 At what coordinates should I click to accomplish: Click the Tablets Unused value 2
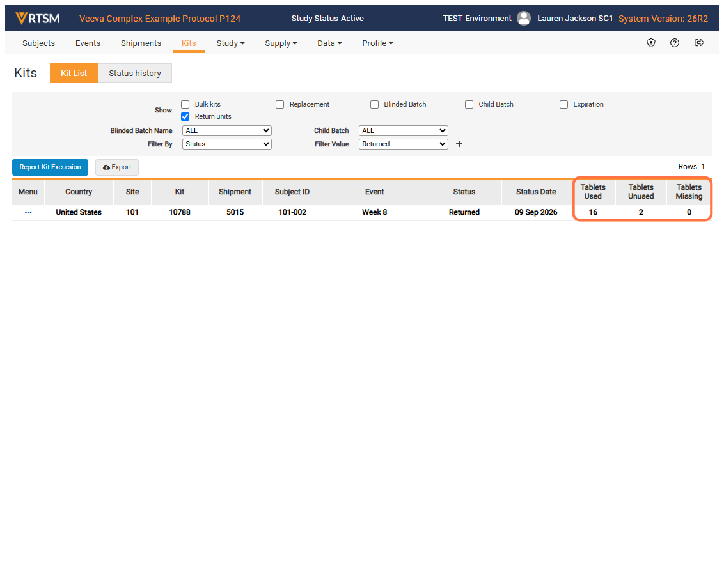(641, 212)
